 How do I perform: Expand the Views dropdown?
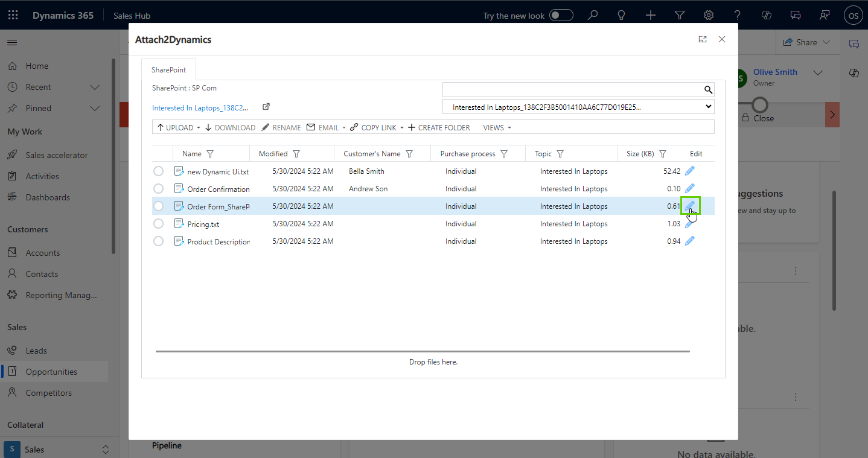497,128
